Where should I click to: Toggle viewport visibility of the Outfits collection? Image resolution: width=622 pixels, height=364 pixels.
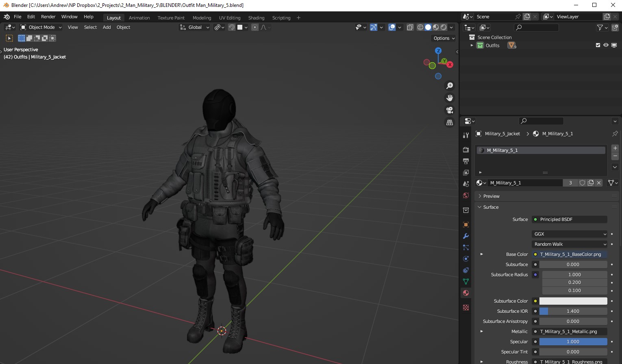[x=606, y=45]
